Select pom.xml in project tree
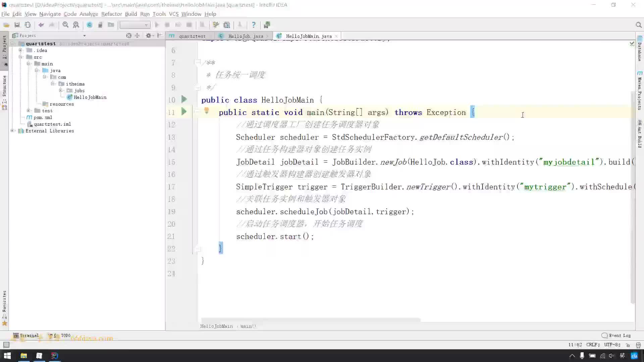Viewport: 644px width, 362px height. tap(43, 117)
